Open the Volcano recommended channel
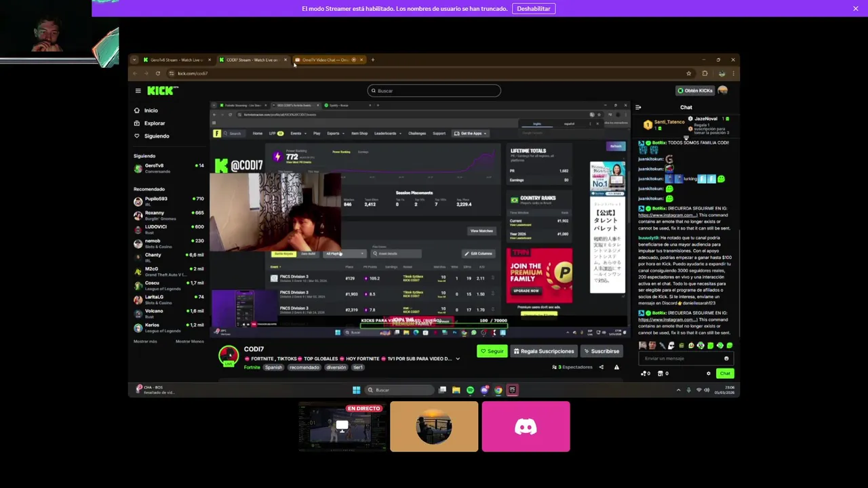Screen dimensions: 868x488 click(x=169, y=313)
